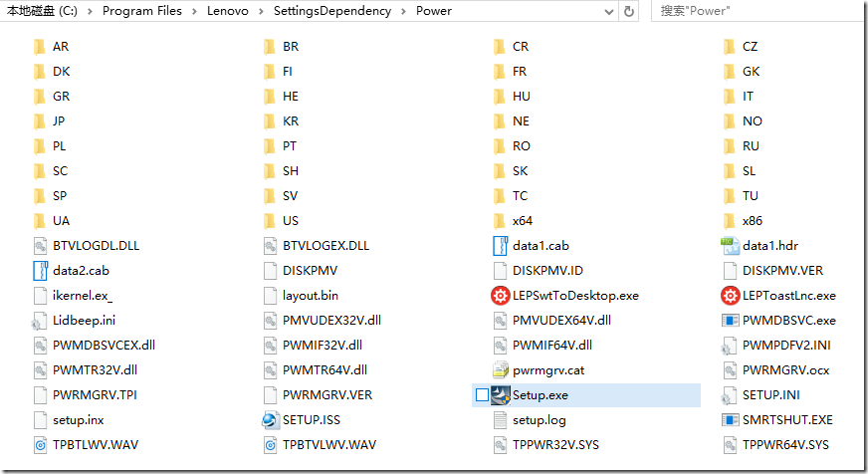This screenshot has height=474, width=868.
Task: Select the data1.hdr file icon
Action: click(731, 246)
